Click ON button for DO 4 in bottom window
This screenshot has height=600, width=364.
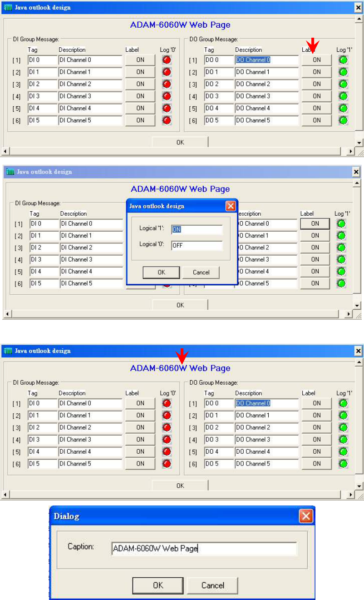click(316, 451)
